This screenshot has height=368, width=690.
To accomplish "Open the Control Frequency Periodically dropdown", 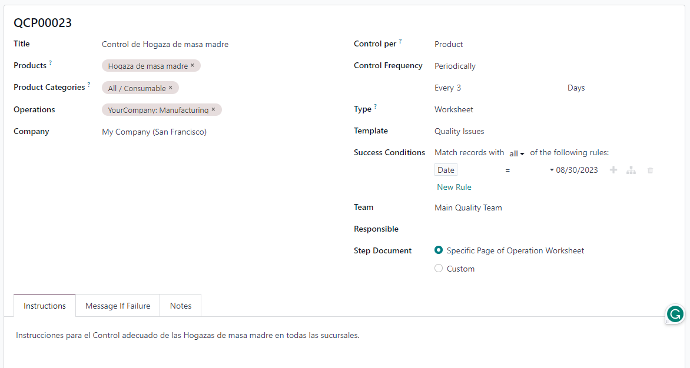I will (494, 66).
